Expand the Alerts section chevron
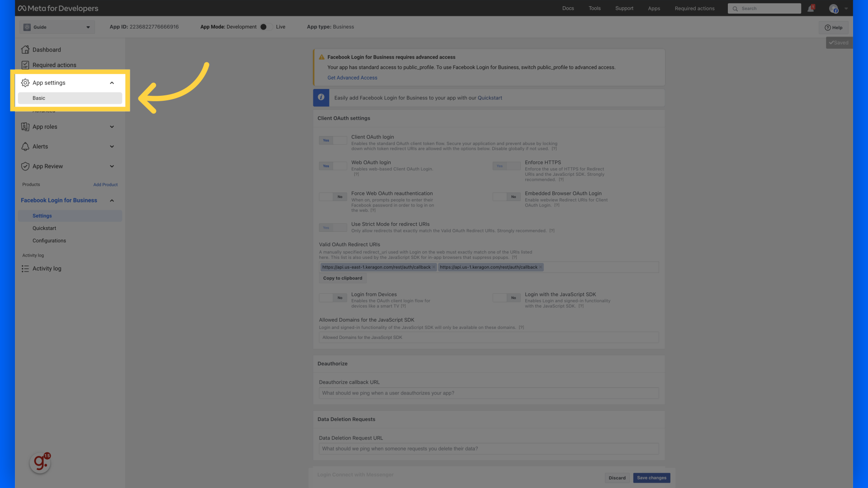Viewport: 868px width, 488px height. (112, 146)
